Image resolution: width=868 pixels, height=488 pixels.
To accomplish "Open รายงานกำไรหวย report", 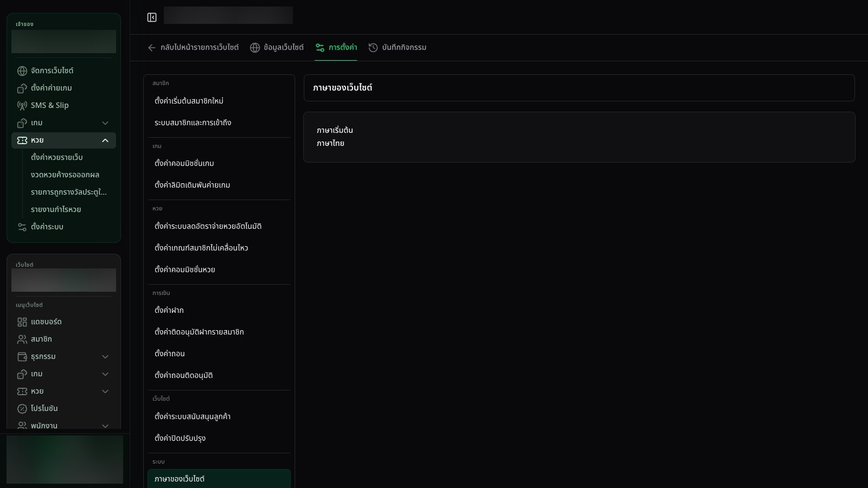I will tap(56, 209).
